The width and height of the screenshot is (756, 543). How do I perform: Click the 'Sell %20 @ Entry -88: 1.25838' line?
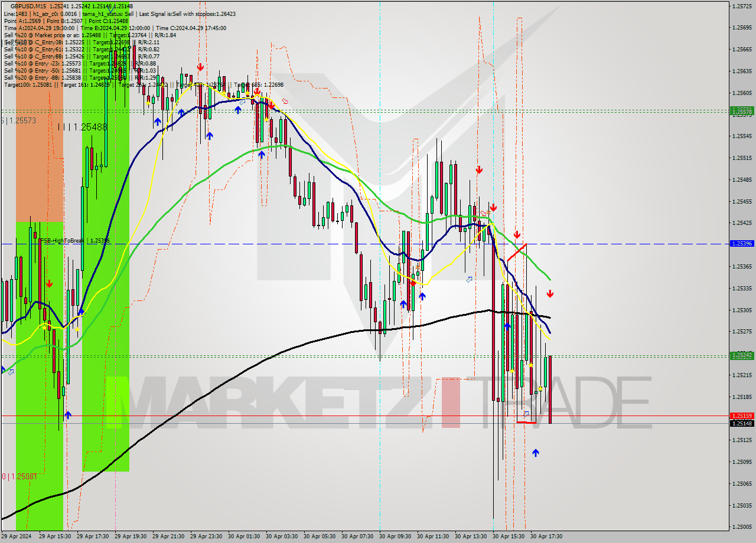point(80,77)
